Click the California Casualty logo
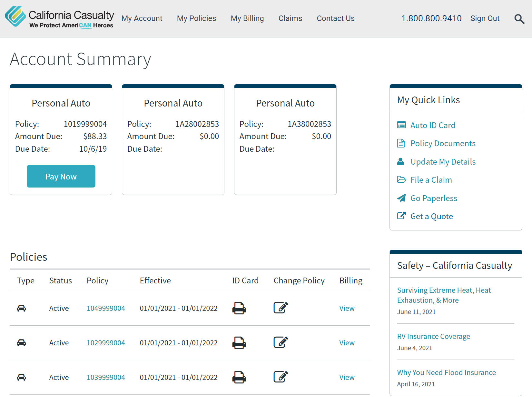This screenshot has width=532, height=397. coord(59,17)
